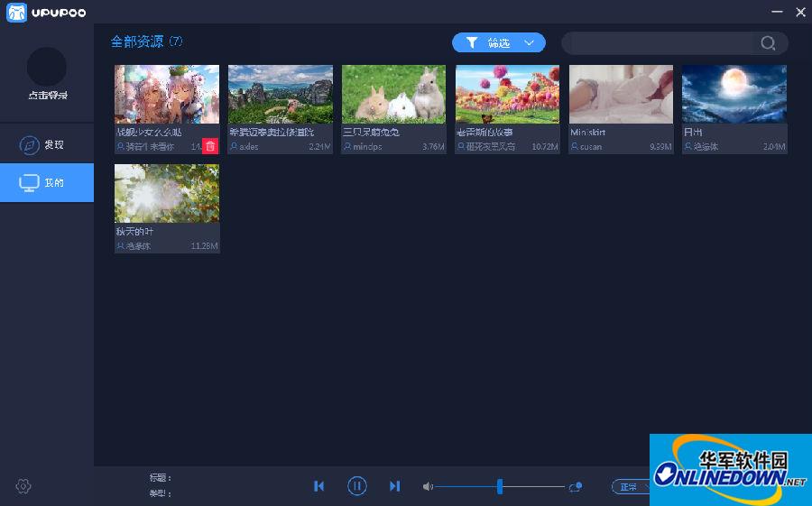Adjust the volume slider handle

point(499,487)
